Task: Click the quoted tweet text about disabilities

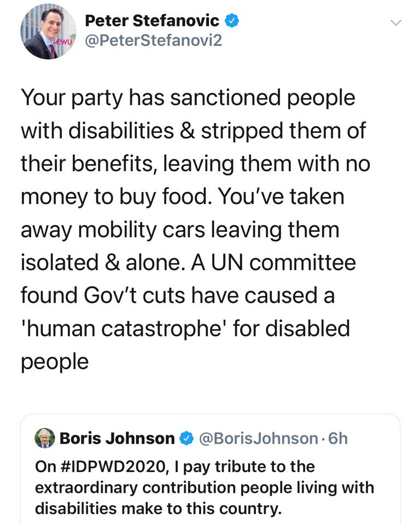Action: click(x=205, y=487)
